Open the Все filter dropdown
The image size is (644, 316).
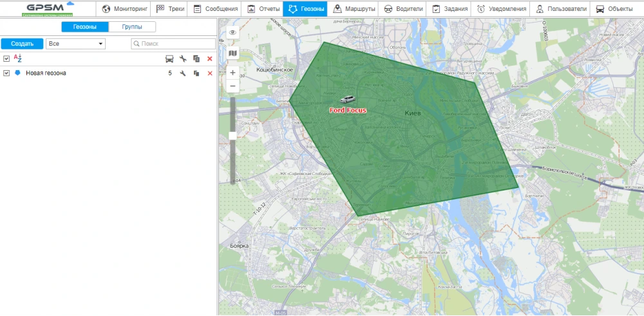76,44
